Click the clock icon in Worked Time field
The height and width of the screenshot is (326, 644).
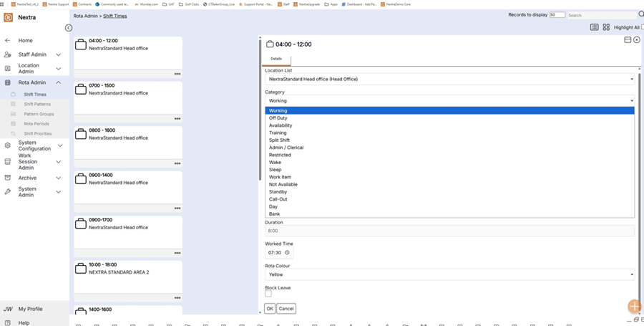[x=287, y=253]
